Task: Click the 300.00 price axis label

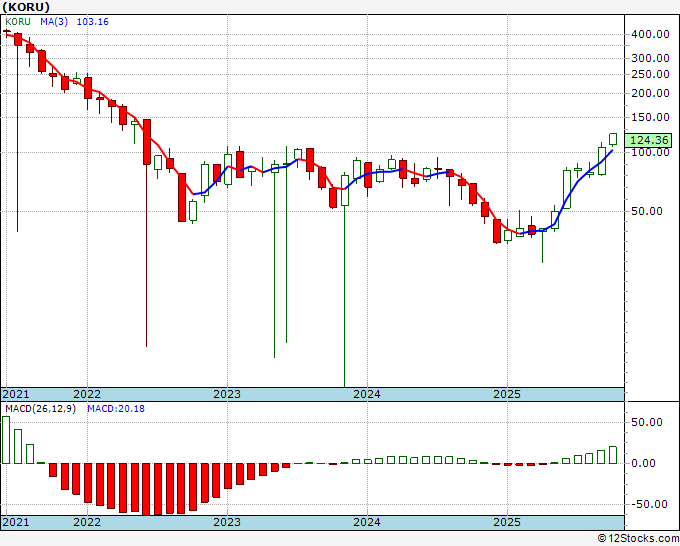Action: 649,58
